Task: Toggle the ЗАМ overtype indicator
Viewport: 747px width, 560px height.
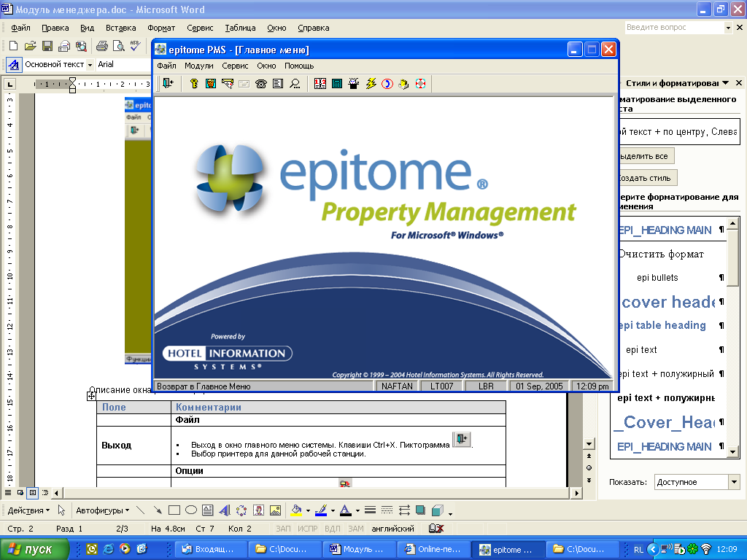Action: 355,529
